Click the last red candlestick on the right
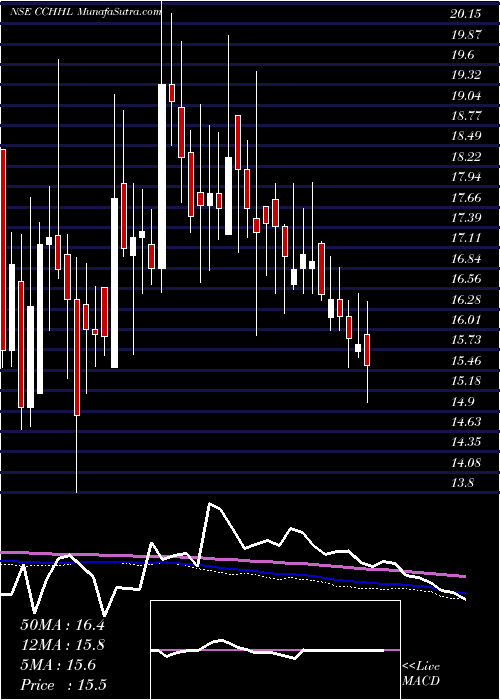The height and width of the screenshot is (700, 500). [367, 350]
